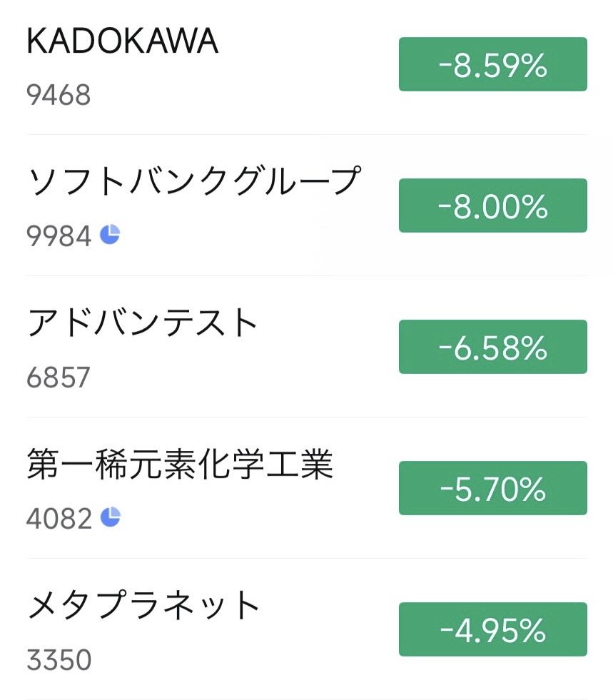Tap the -8.00% change badge

(x=492, y=206)
